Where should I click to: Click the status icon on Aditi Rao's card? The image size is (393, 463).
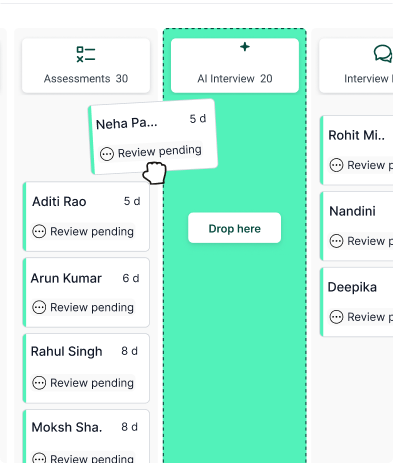click(x=39, y=231)
